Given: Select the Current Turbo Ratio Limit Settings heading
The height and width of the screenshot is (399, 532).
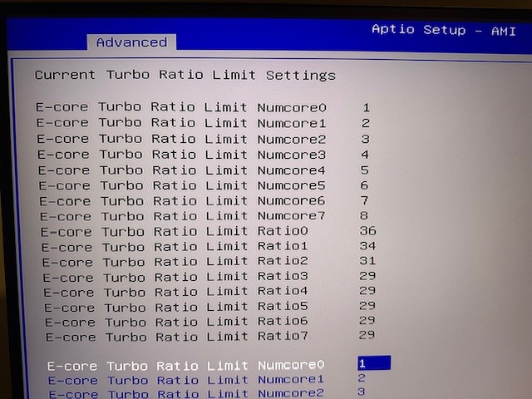Looking at the screenshot, I should pos(185,75).
